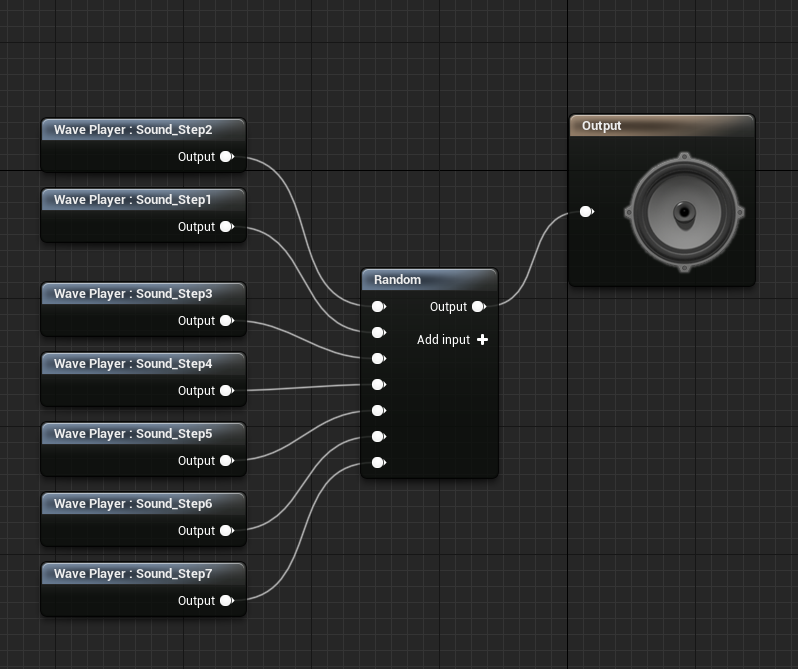
Task: Click the Sound_Step1 Wave Player output pin
Action: (x=227, y=227)
